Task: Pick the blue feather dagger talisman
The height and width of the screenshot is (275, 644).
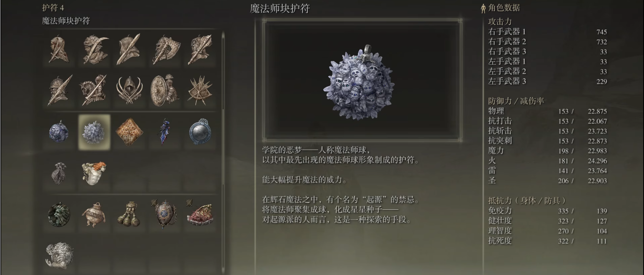Action: click(x=165, y=132)
